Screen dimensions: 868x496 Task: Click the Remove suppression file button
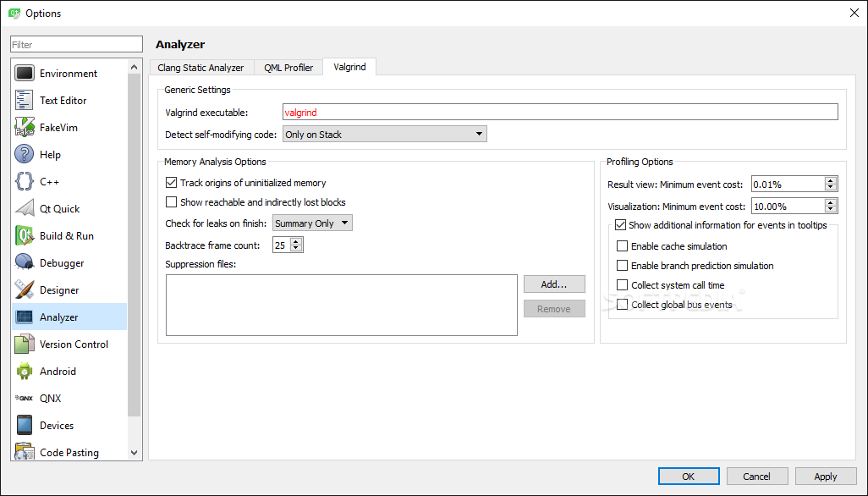point(554,309)
